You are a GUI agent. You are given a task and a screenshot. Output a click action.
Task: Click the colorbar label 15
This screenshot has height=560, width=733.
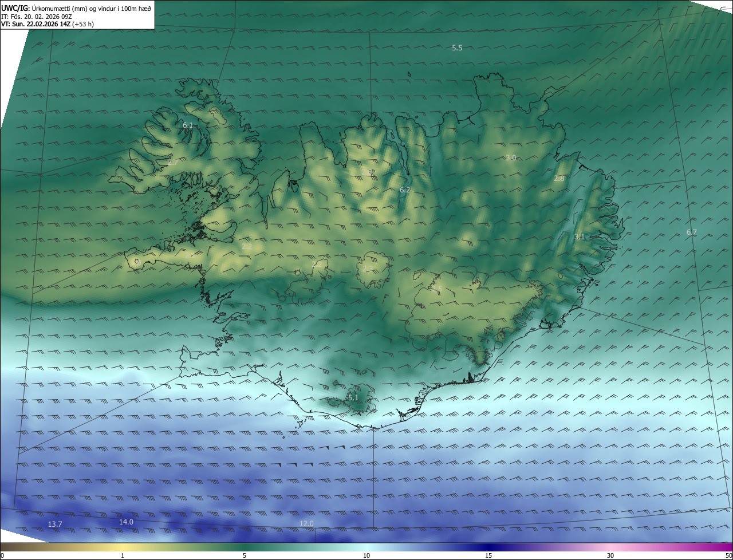[488, 555]
